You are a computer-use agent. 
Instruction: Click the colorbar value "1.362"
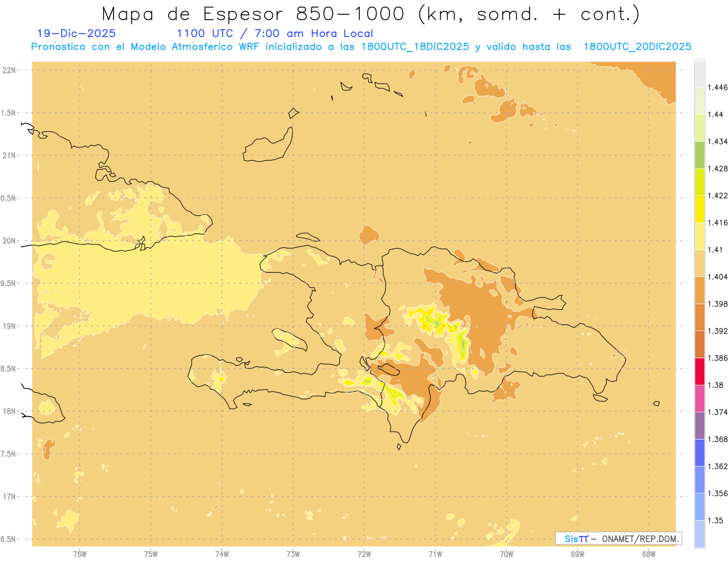coord(718,466)
